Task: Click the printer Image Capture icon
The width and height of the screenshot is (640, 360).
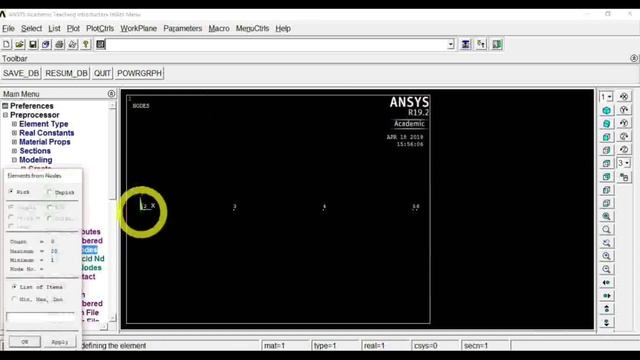Action: [x=59, y=44]
